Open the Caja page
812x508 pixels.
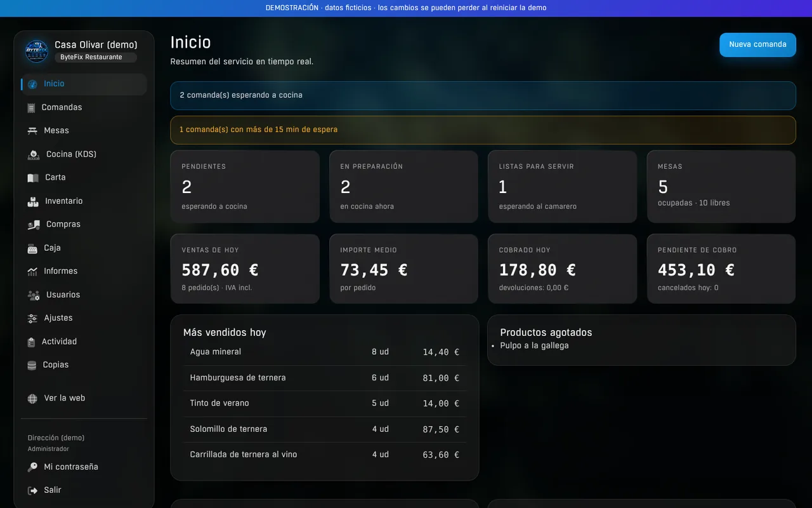tap(84, 248)
